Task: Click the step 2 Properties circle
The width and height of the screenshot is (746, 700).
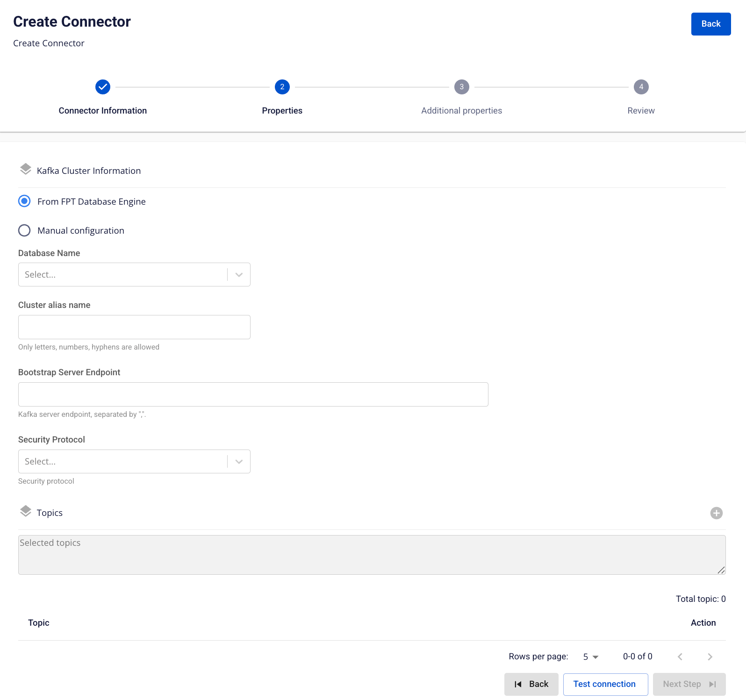Action: [x=282, y=87]
